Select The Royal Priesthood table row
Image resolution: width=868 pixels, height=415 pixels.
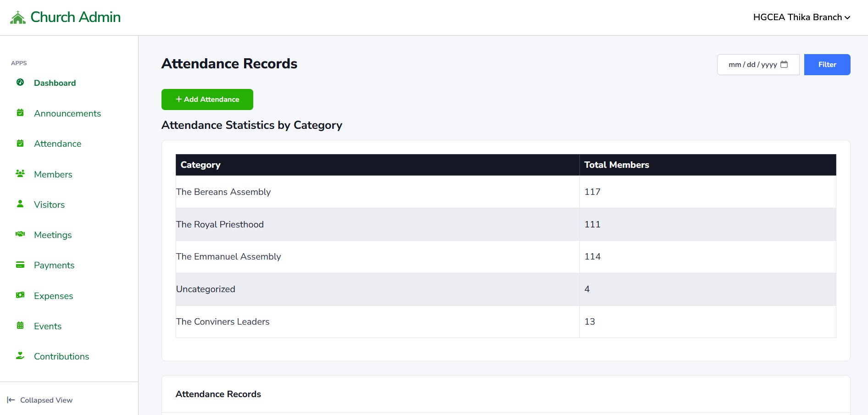coord(376,224)
